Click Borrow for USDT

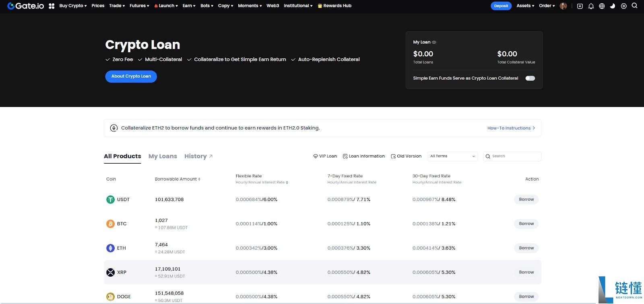click(526, 199)
